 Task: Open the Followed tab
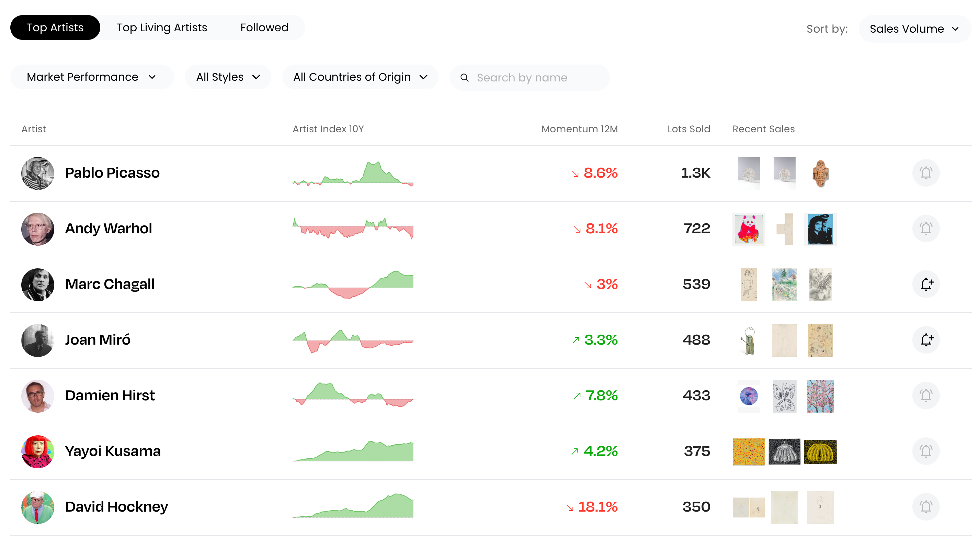click(x=264, y=27)
